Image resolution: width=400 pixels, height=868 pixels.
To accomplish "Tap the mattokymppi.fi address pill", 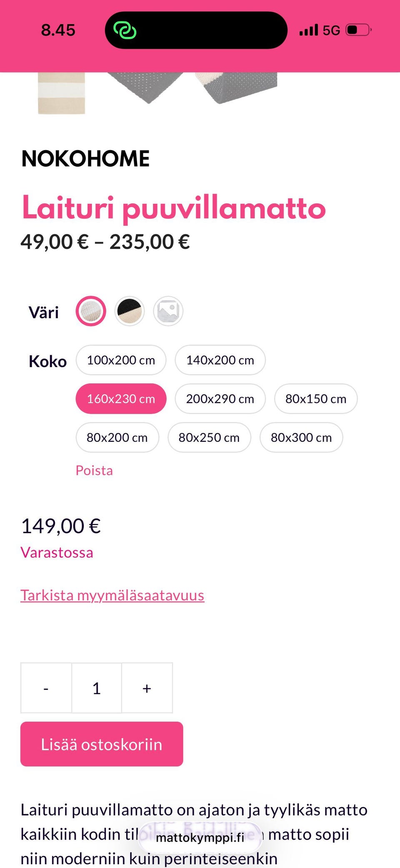I will (x=200, y=837).
